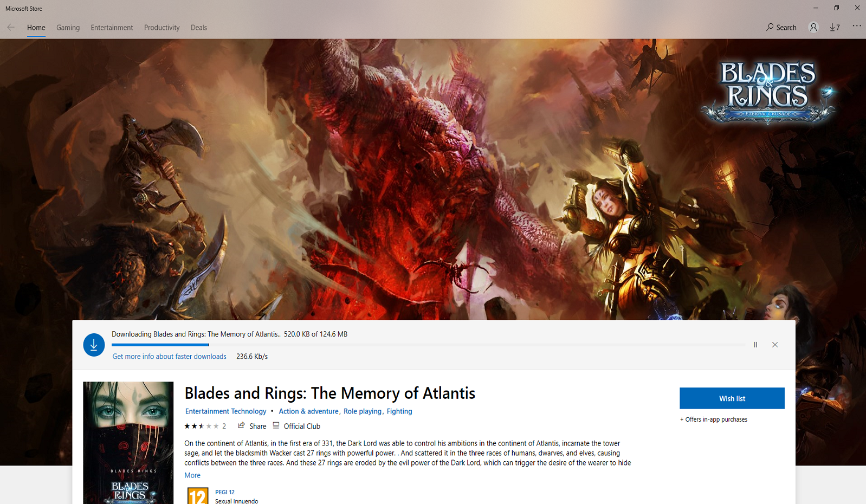Open the user account profile icon
The height and width of the screenshot is (504, 866).
coord(813,27)
